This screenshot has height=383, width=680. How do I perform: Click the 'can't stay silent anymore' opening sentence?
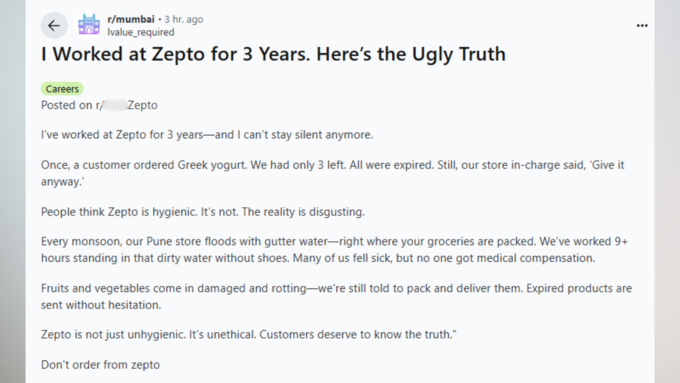[207, 134]
